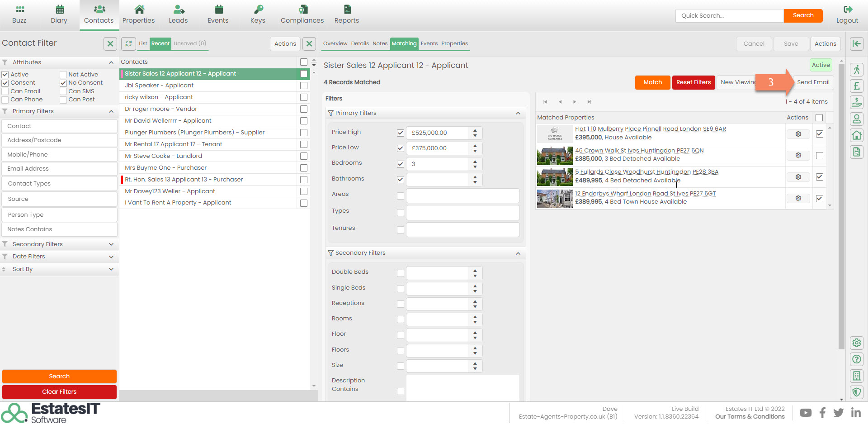This screenshot has width=868, height=424.
Task: Open gear actions for 46 Crown Walk property
Action: (x=798, y=156)
